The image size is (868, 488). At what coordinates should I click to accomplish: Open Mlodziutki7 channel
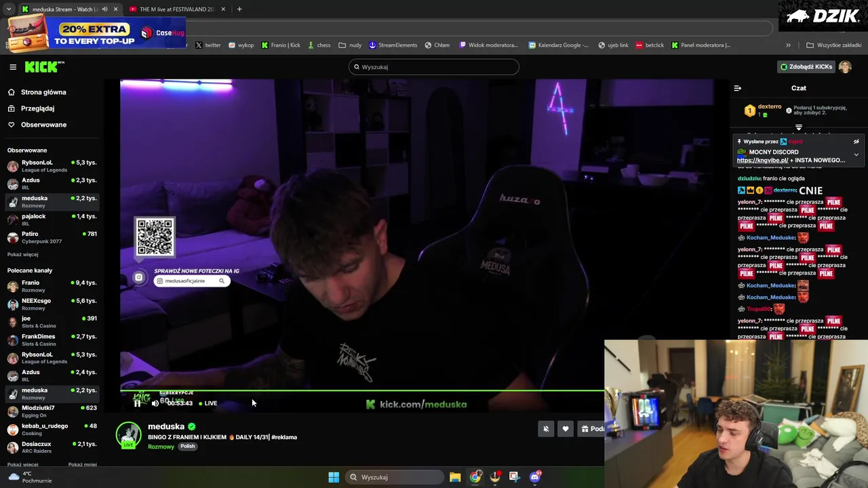point(52,411)
